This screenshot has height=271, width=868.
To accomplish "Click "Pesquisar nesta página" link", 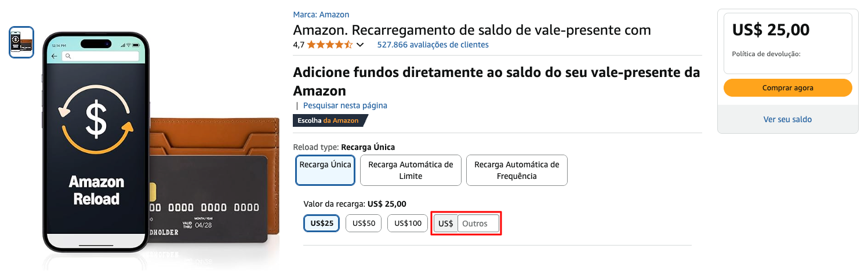I will (x=345, y=105).
